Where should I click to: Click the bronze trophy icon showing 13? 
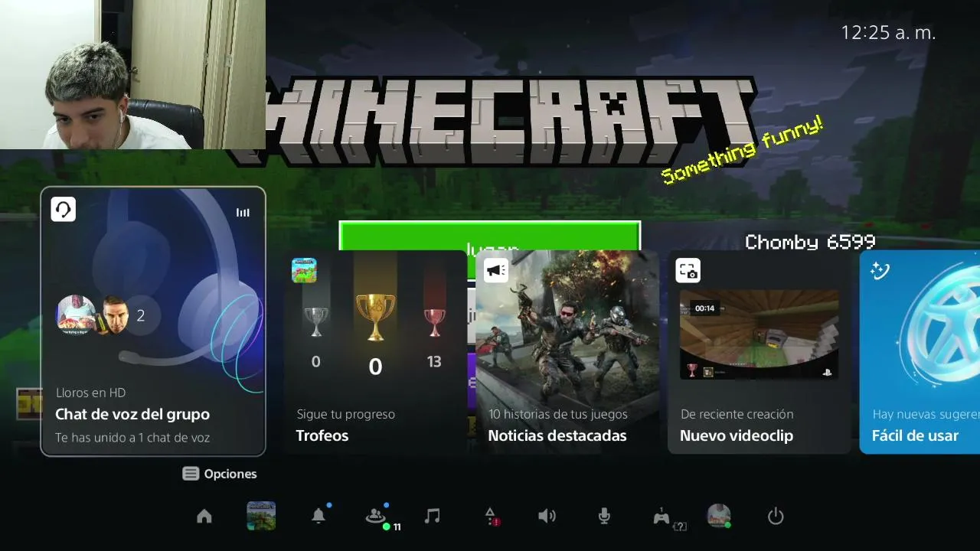[434, 322]
